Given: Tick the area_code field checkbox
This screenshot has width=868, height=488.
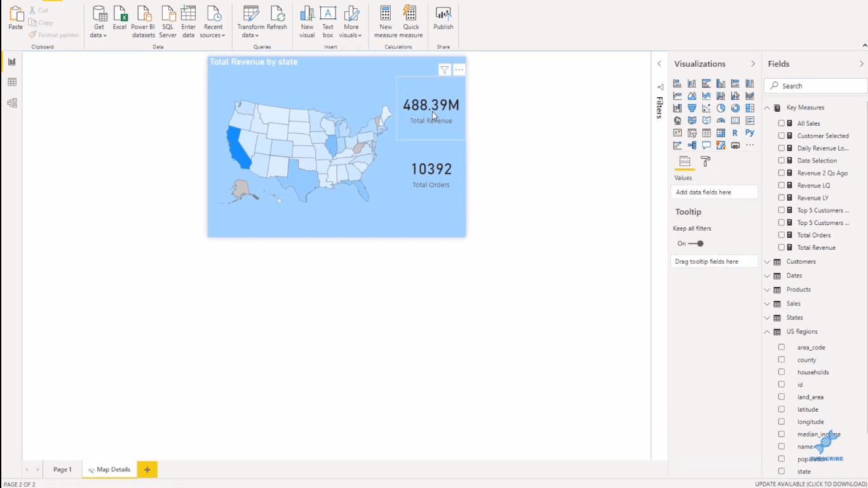Looking at the screenshot, I should (782, 347).
